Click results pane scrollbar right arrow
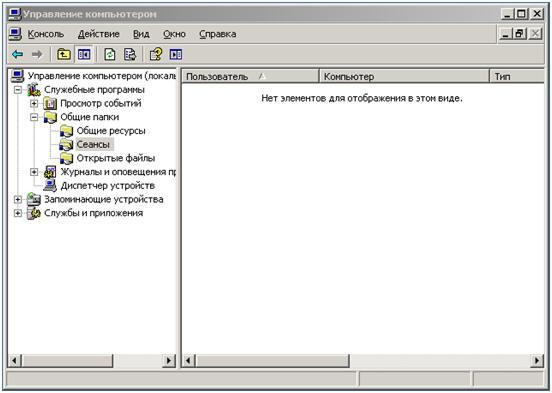The width and height of the screenshot is (552, 393). (x=537, y=361)
